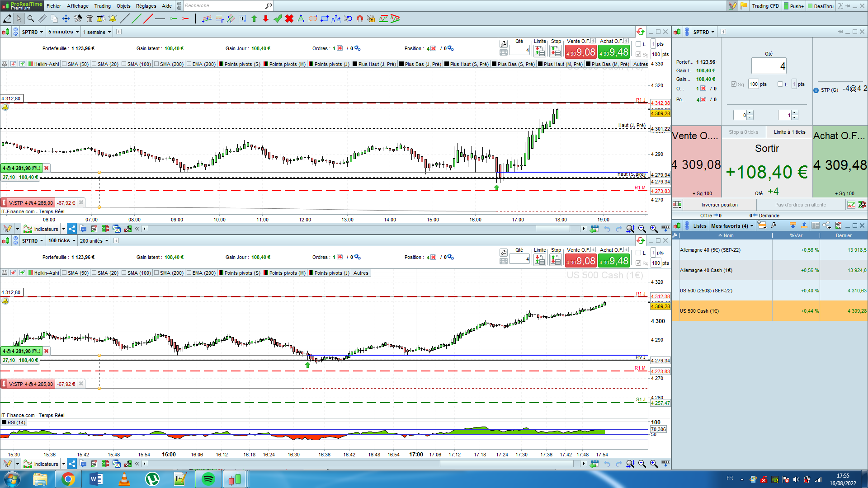Image resolution: width=868 pixels, height=488 pixels.
Task: Open the 100 ticks timeframe dropdown
Action: [x=62, y=241]
